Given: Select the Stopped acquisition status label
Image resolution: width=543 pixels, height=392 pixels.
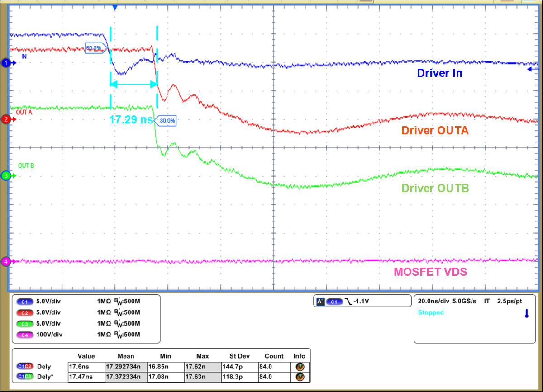Looking at the screenshot, I should click(x=431, y=312).
